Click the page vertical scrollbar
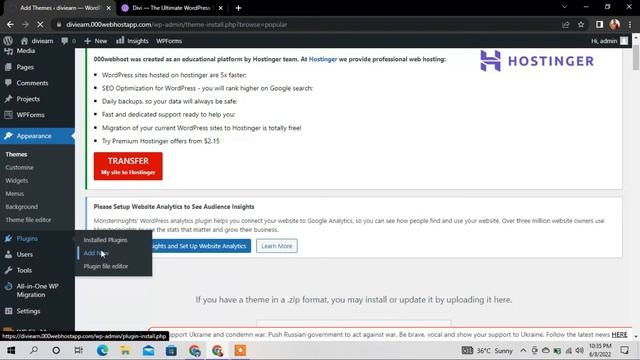The width and height of the screenshot is (640, 360). tap(636, 59)
